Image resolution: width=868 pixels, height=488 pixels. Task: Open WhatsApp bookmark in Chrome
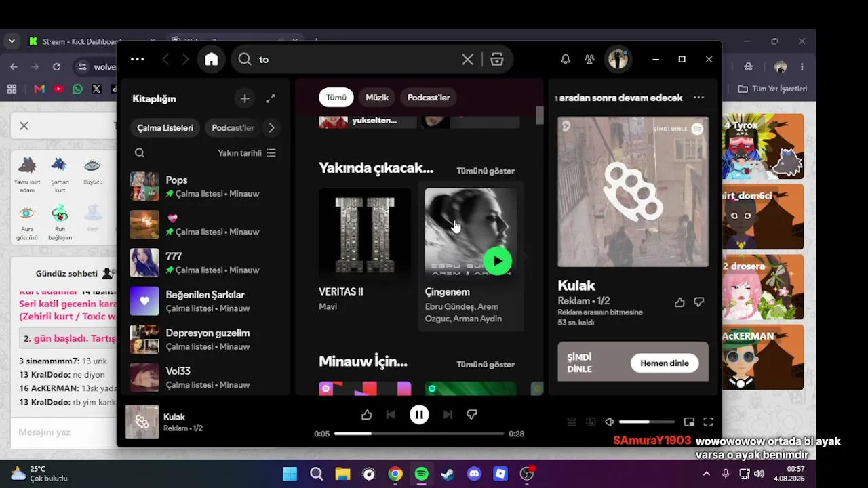coord(77,89)
